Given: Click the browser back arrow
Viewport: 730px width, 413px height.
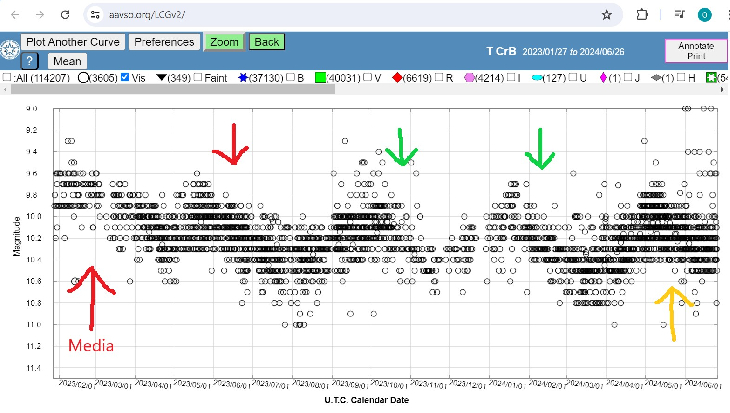Looking at the screenshot, I should click(13, 15).
